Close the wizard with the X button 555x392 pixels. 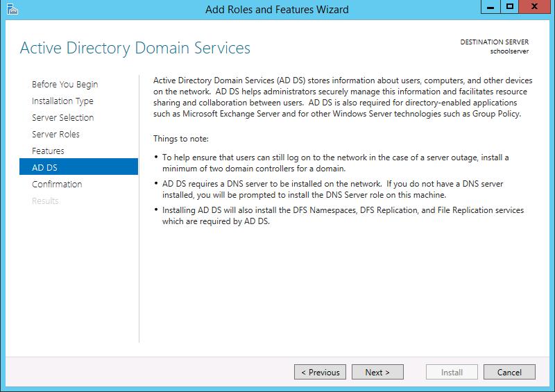tap(534, 7)
